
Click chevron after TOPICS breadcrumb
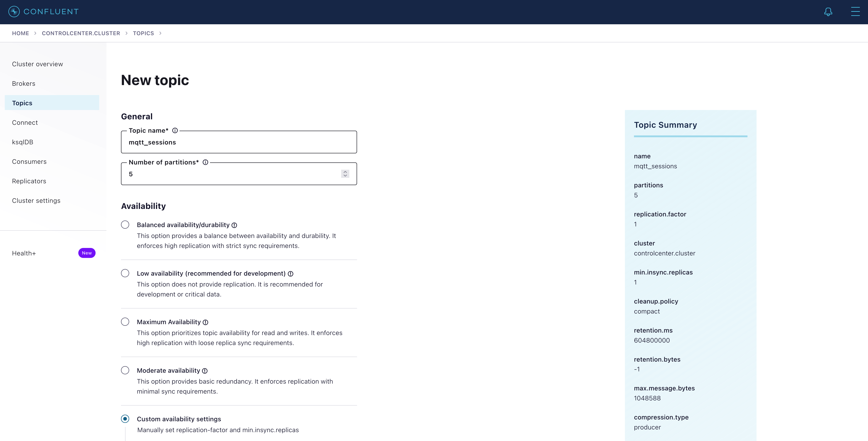click(x=160, y=33)
